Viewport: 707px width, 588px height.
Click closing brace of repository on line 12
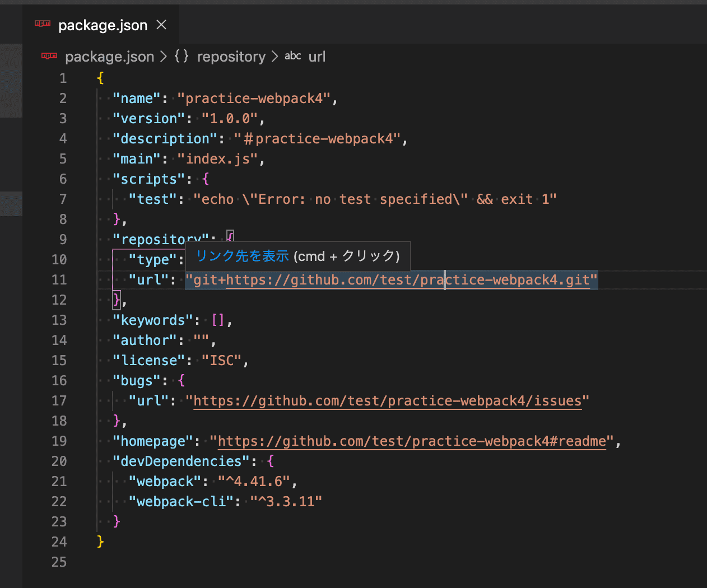click(117, 300)
